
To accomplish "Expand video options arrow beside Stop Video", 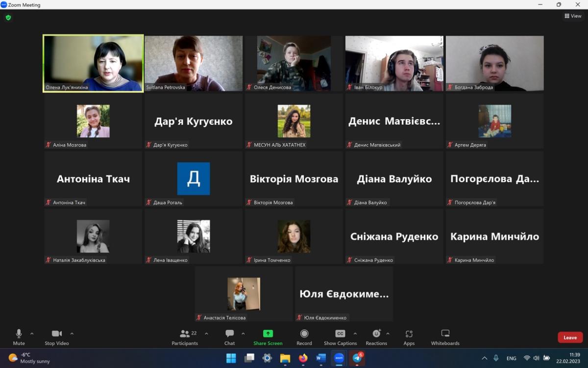I will coord(72,334).
